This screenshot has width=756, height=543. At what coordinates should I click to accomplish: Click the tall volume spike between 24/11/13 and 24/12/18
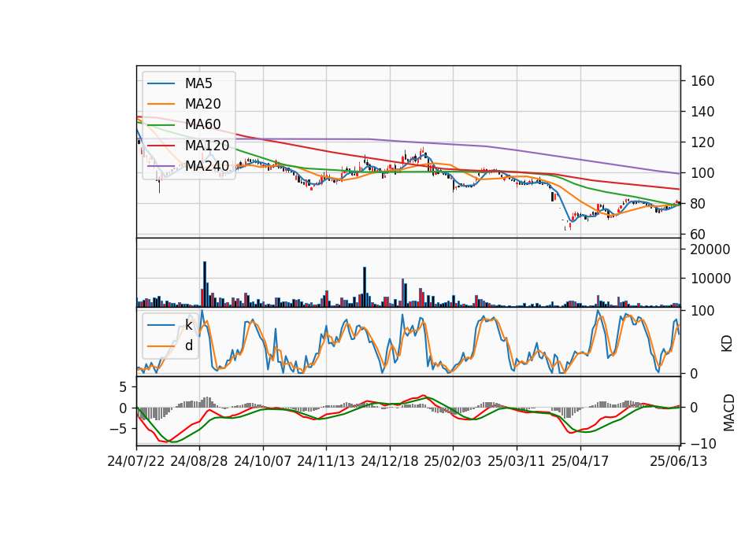point(365,287)
